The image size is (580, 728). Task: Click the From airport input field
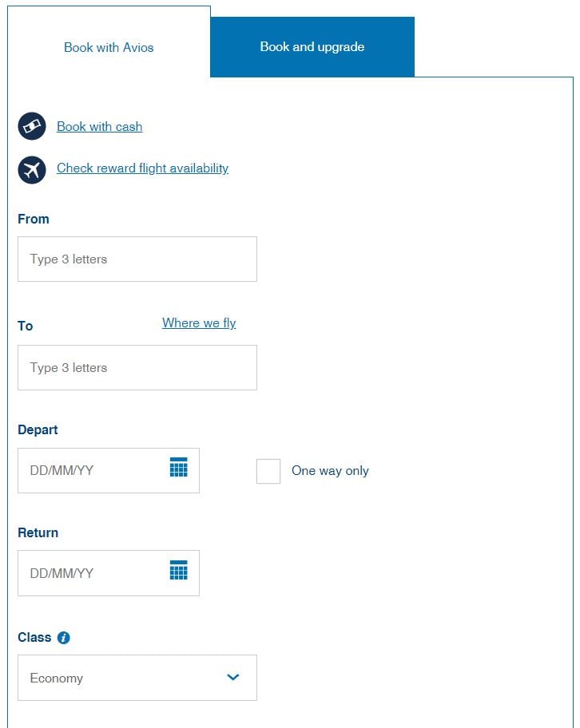[137, 259]
